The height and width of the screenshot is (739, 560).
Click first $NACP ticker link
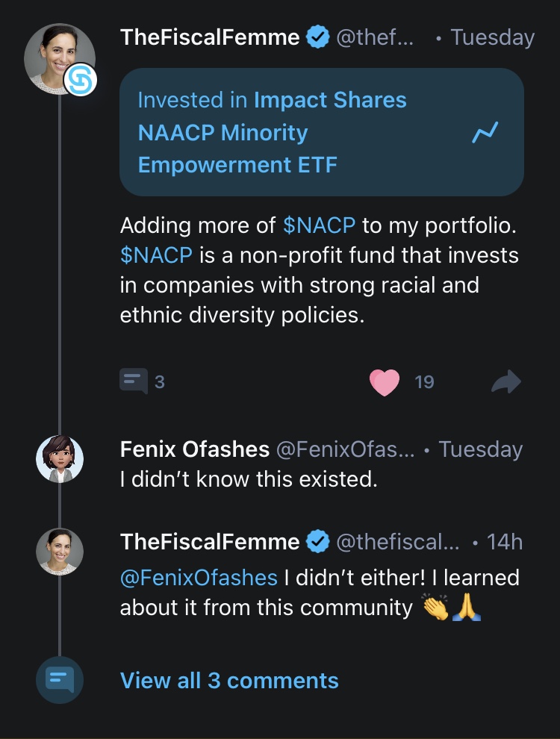pos(320,225)
